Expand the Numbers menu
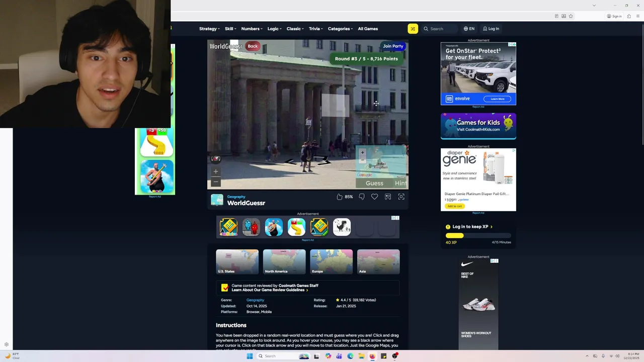The image size is (644, 362). click(x=252, y=29)
